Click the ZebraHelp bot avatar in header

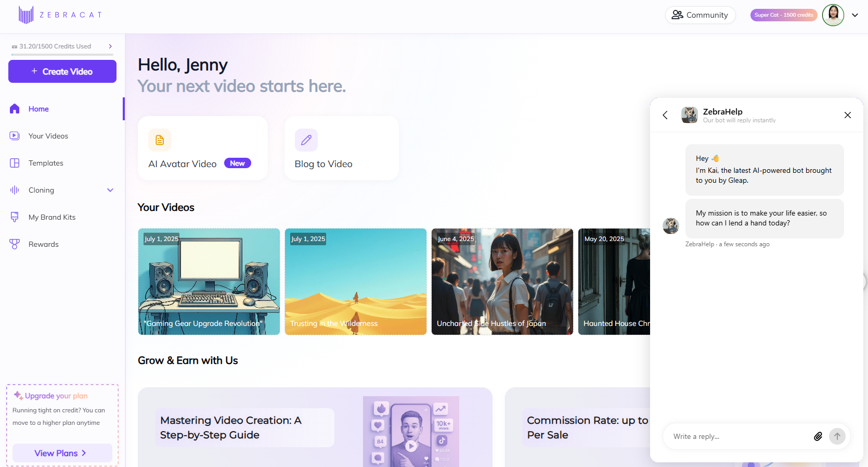690,115
